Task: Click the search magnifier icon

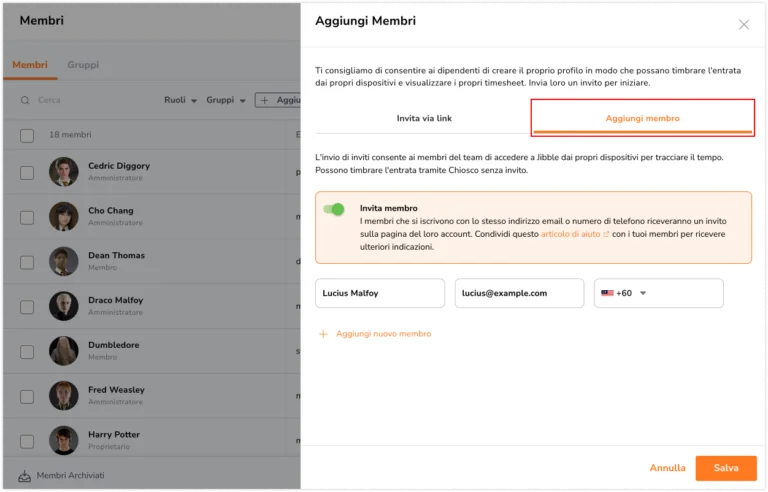Action: click(25, 100)
